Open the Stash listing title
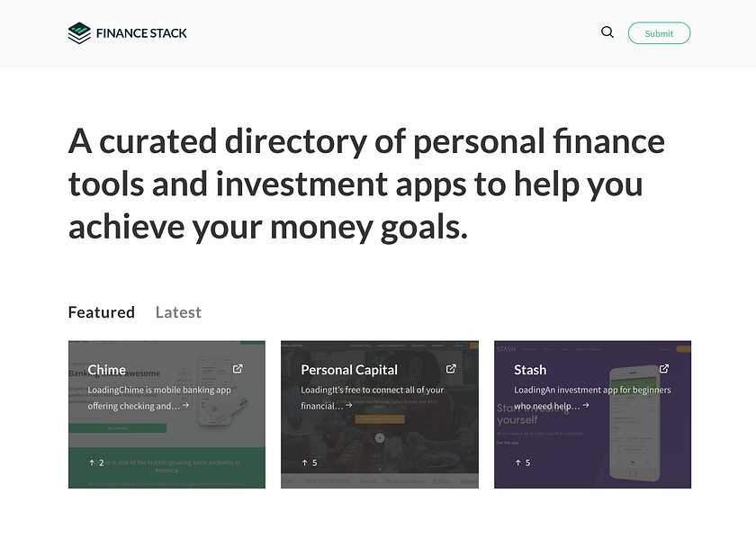This screenshot has width=756, height=540. pos(530,369)
